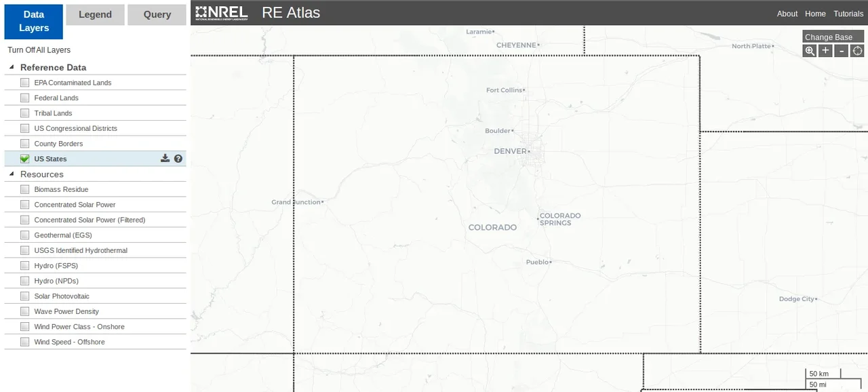
Task: Enable Biomass Residue layer
Action: tap(25, 189)
